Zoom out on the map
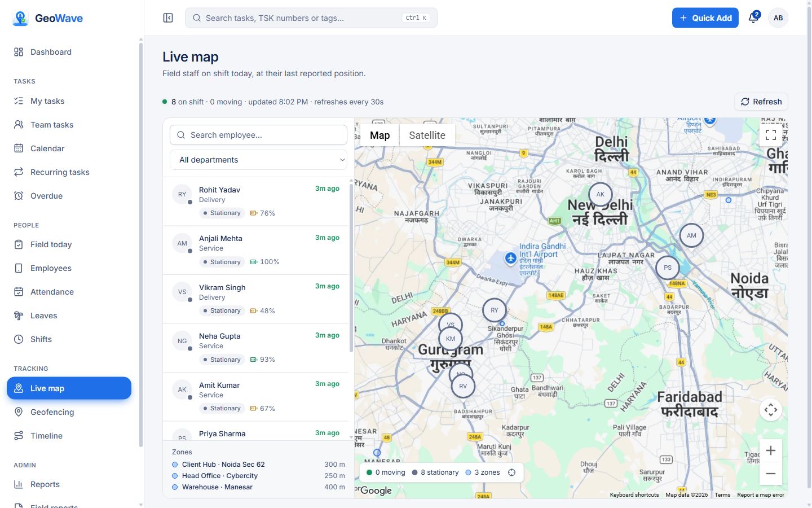Image resolution: width=812 pixels, height=508 pixels. tap(771, 474)
